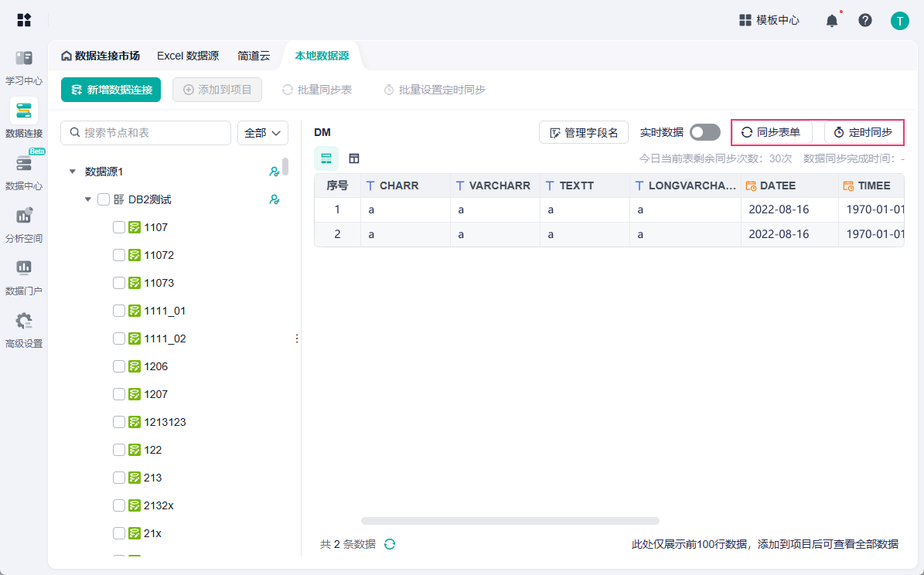Click the LONGVARCHA... column header
The image size is (924, 575).
coord(685,185)
